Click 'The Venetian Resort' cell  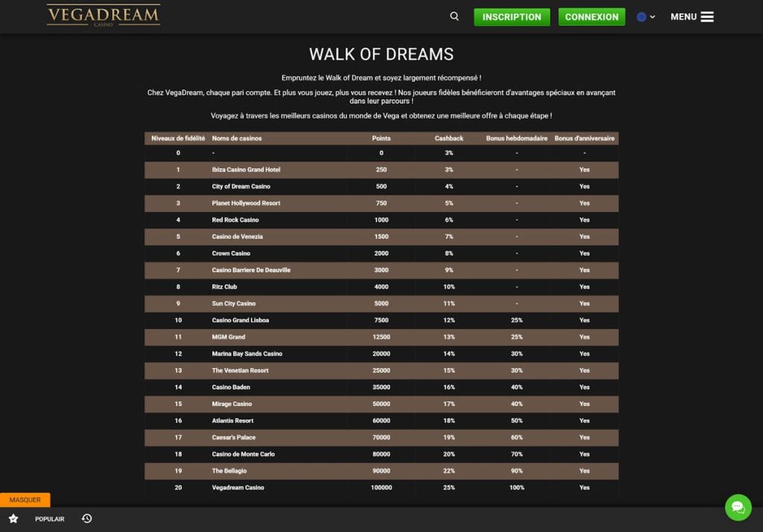pyautogui.click(x=240, y=370)
